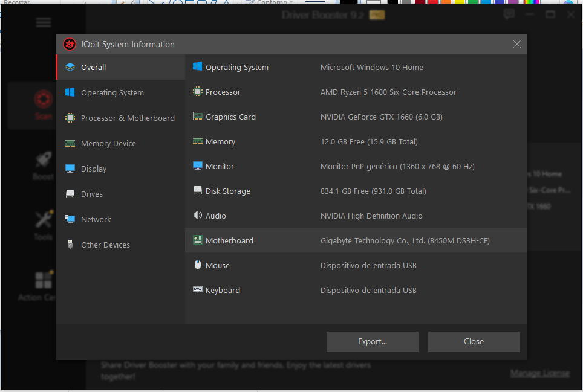Click Driver Booster feedback chat icon

point(509,14)
